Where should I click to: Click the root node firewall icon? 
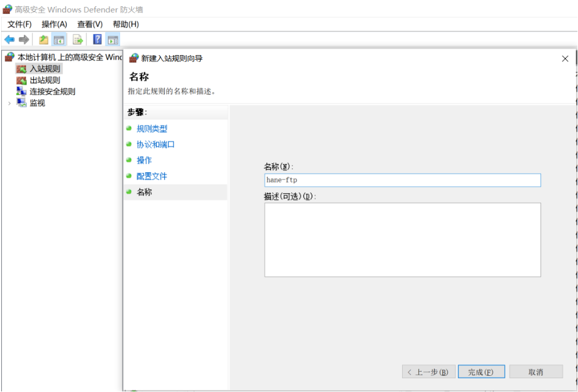(x=10, y=57)
